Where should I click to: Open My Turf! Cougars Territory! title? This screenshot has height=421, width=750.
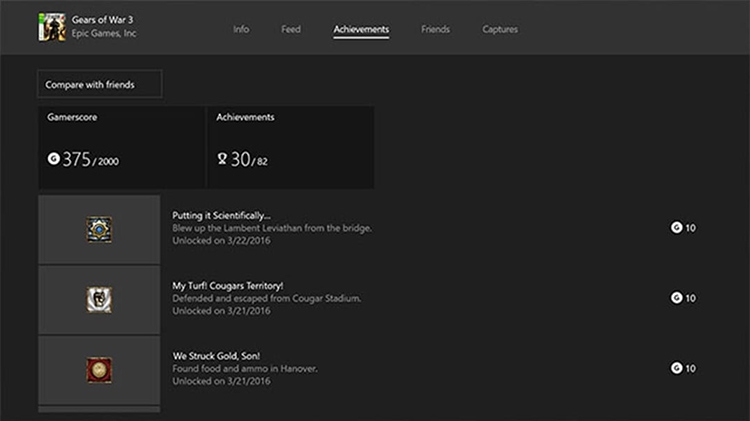pyautogui.click(x=228, y=286)
